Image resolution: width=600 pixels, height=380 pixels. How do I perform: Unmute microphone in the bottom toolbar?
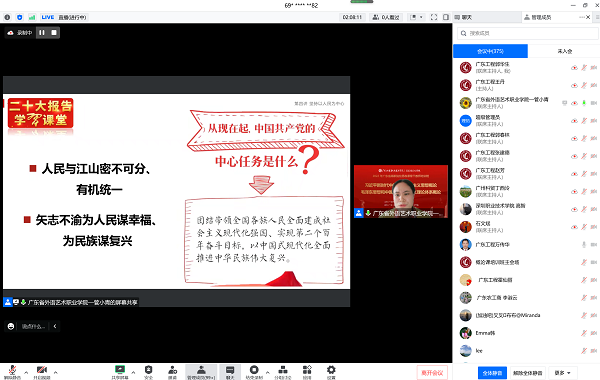[12, 372]
